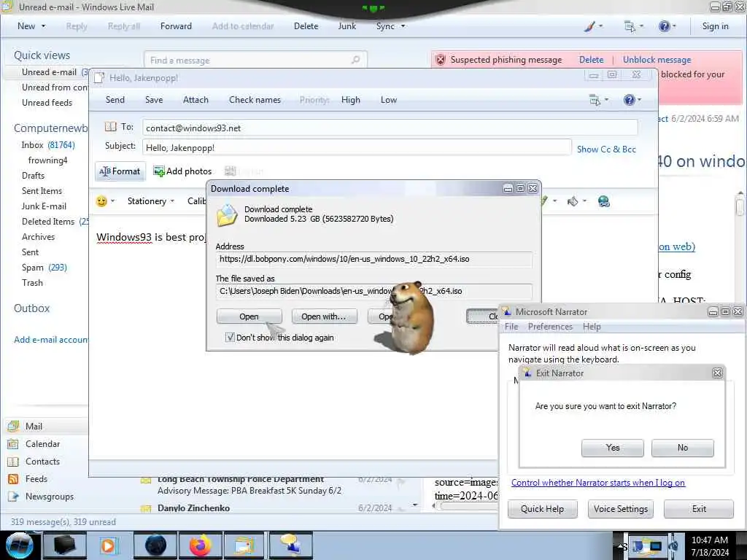Click the Windows Start orb

(x=20, y=545)
